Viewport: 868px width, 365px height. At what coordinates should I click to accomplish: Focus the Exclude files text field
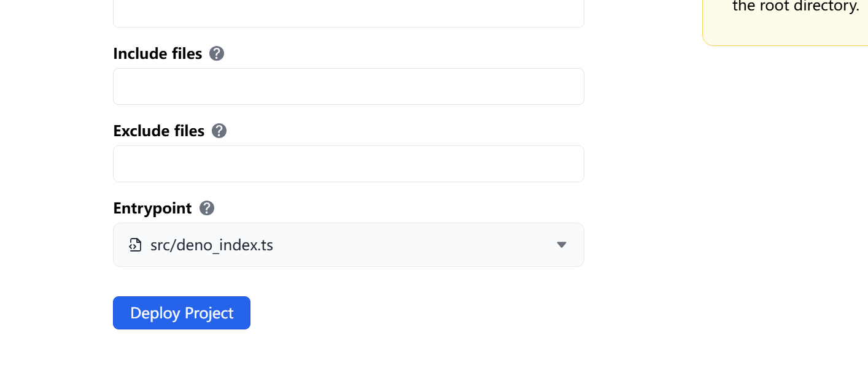click(x=348, y=164)
